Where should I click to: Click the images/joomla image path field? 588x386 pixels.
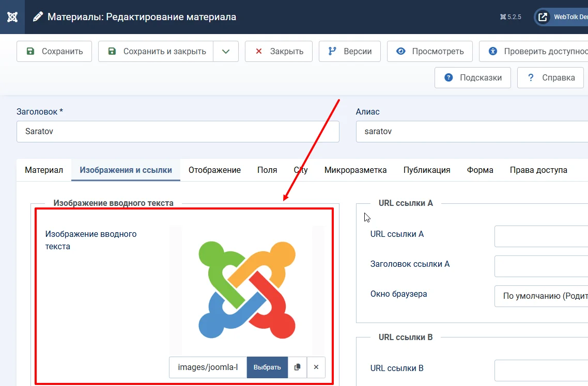click(208, 367)
